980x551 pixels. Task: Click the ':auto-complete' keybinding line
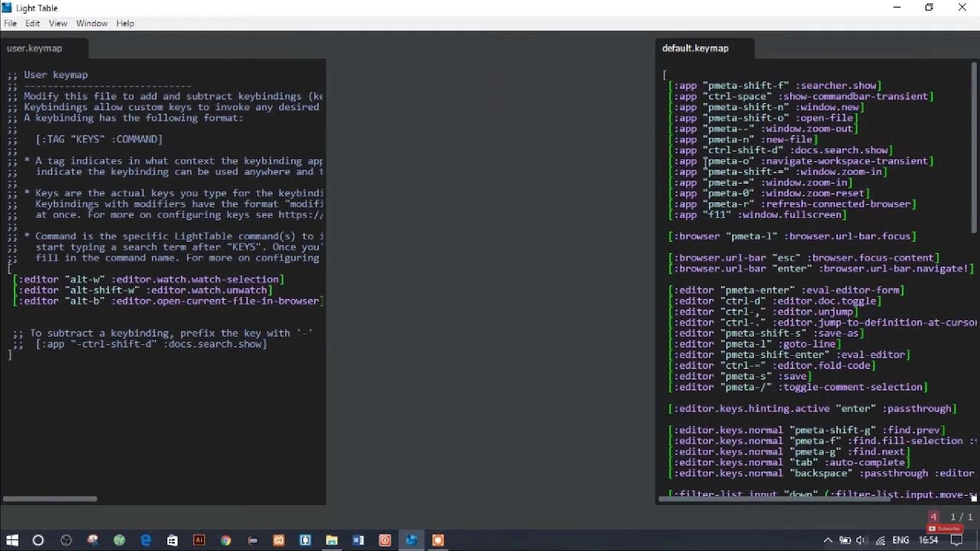coord(790,463)
